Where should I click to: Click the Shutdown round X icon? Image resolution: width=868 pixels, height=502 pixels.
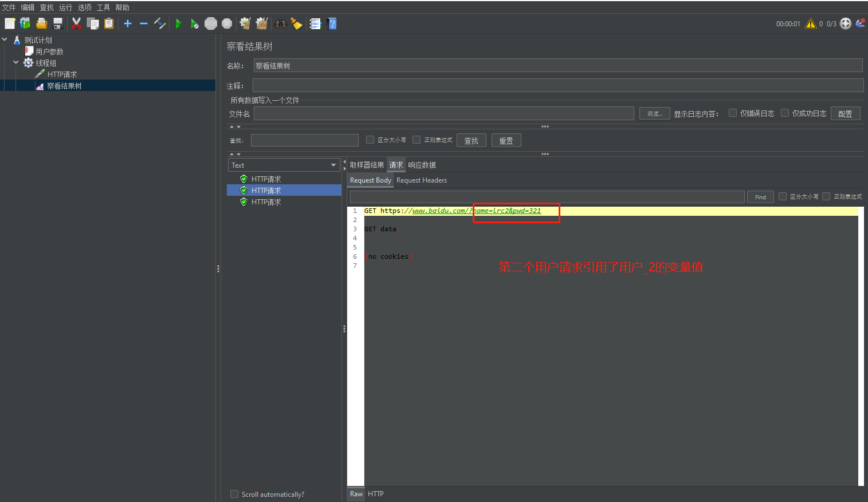pos(227,23)
